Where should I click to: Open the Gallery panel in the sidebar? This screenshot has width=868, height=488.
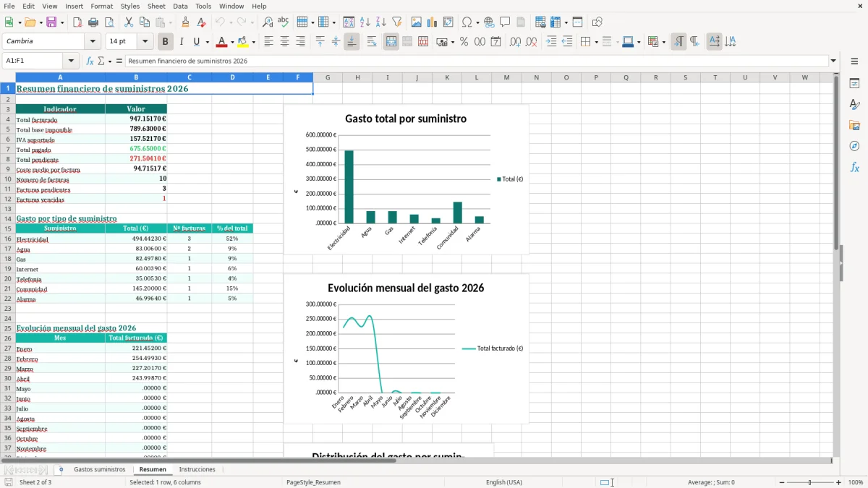[854, 126]
